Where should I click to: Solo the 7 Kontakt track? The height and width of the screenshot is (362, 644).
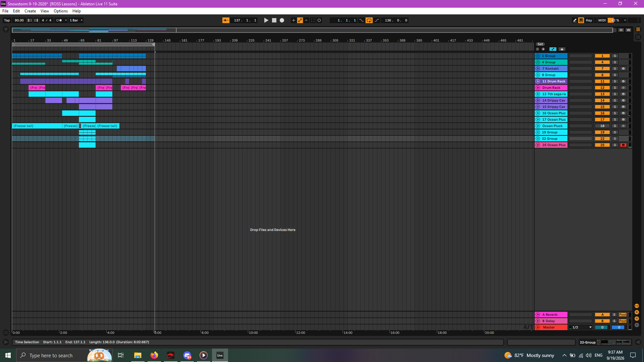point(615,69)
